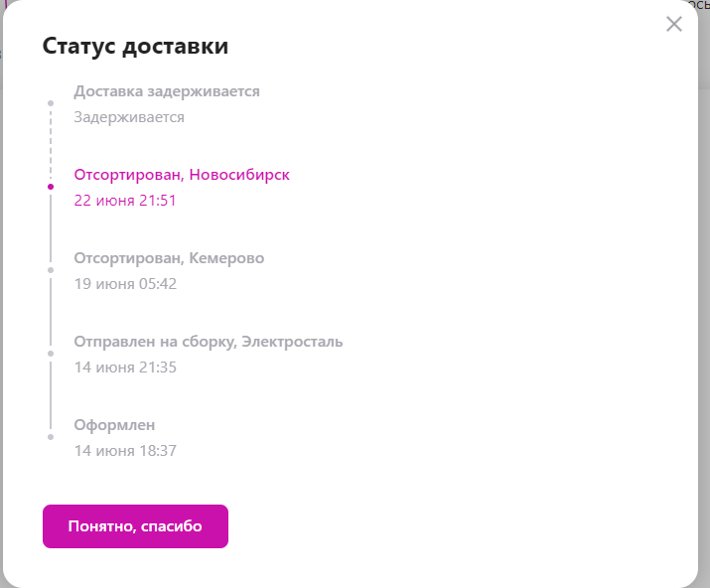The width and height of the screenshot is (710, 588).
Task: Click the magenta Новосибирск timeline dot
Action: [51, 186]
